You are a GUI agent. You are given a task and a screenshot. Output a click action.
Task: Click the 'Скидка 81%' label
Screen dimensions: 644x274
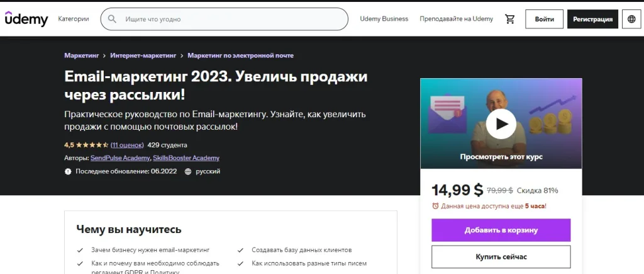click(537, 190)
